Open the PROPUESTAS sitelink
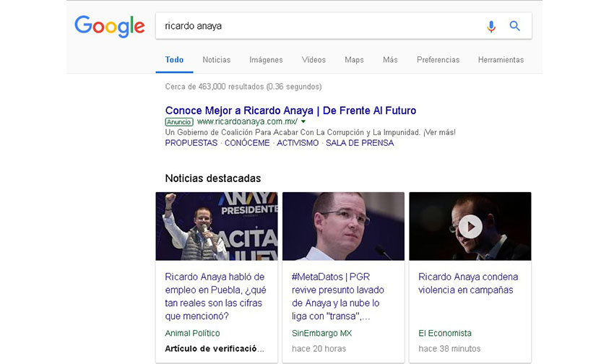The image size is (609, 364). click(191, 143)
